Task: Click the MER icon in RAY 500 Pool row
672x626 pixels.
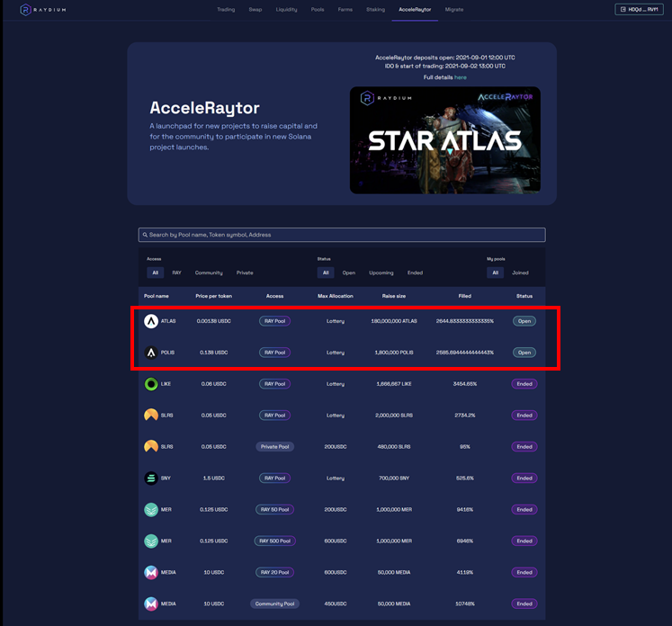Action: tap(151, 541)
